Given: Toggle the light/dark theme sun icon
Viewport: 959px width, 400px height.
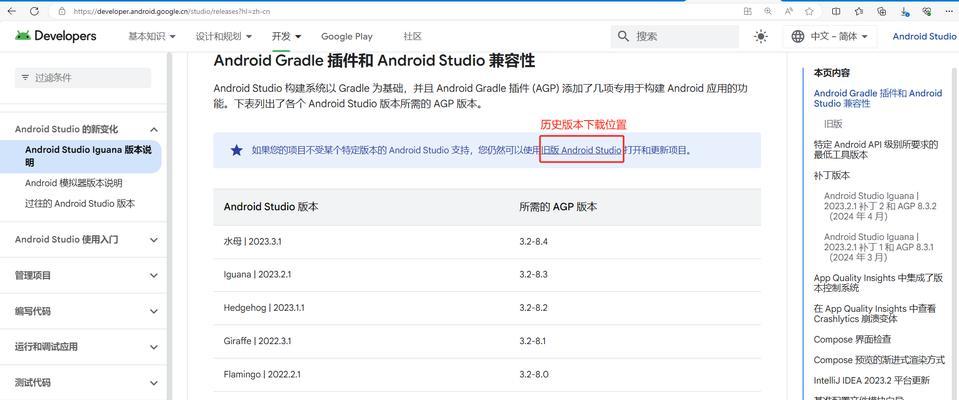Looking at the screenshot, I should coord(761,37).
